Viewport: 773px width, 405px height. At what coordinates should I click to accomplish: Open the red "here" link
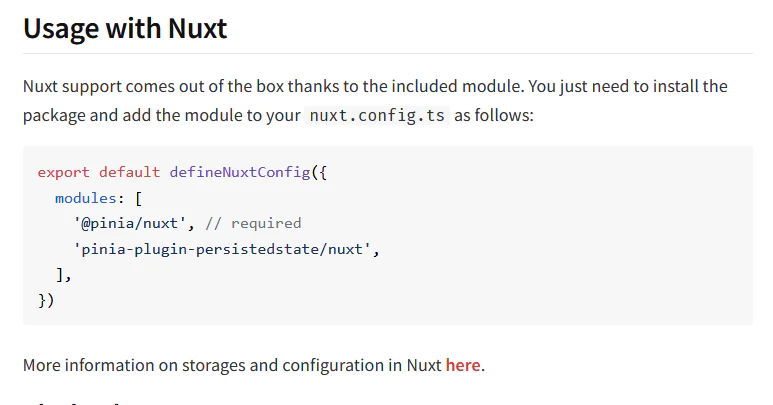pos(462,365)
